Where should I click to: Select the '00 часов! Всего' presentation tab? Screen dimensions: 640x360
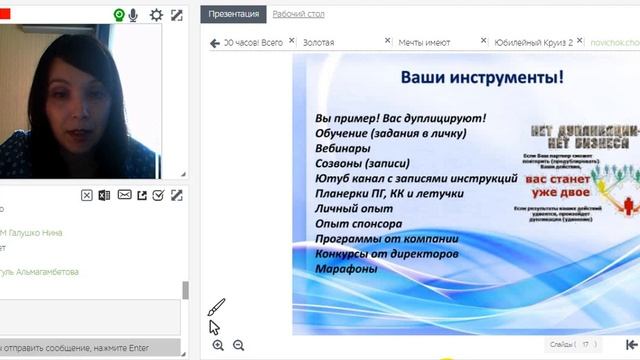253,42
